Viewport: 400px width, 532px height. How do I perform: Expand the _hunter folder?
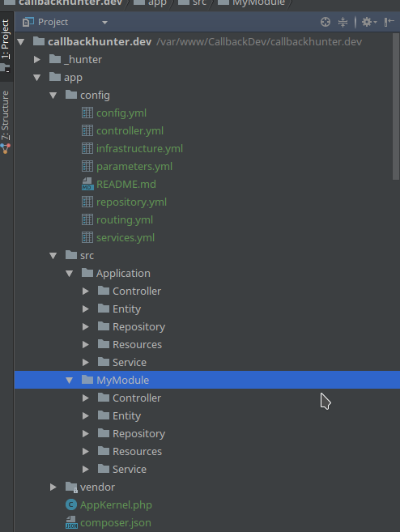(37, 60)
